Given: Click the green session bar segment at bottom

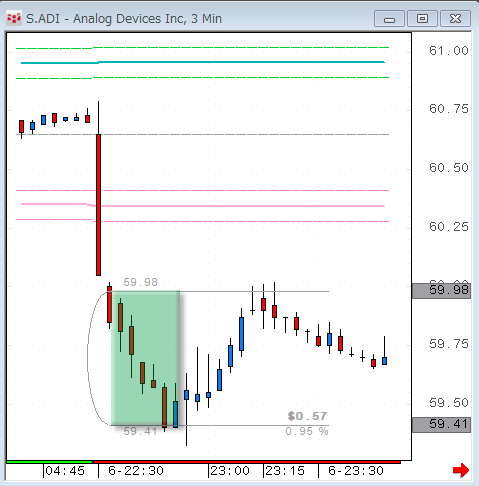Looking at the screenshot, I should pyautogui.click(x=49, y=462).
